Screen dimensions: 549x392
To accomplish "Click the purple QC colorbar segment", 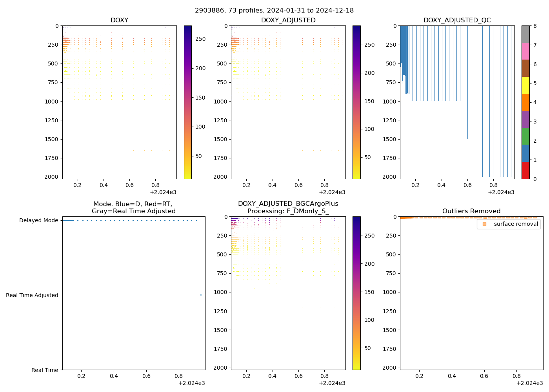I will click(x=525, y=119).
